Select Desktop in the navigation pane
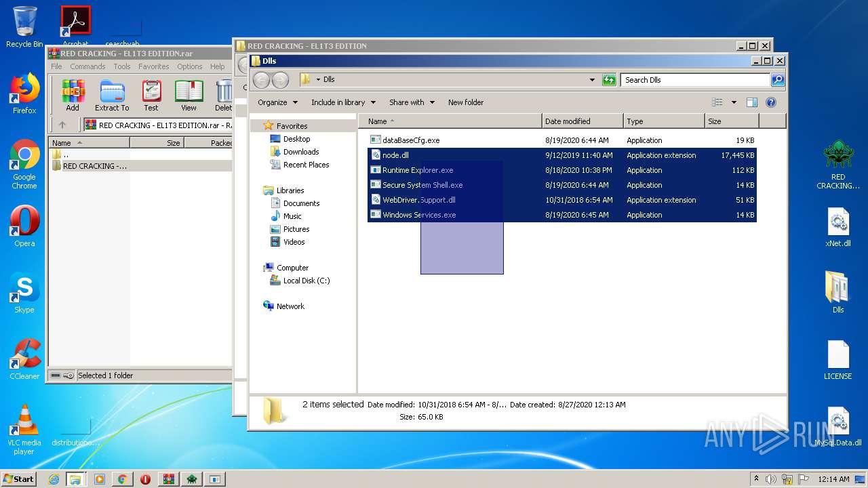Image resolution: width=868 pixels, height=488 pixels. tap(296, 139)
